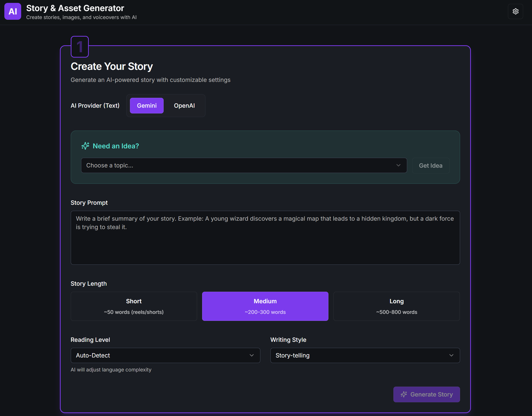Click the chevron on the topic selector
The height and width of the screenshot is (416, 532).
point(398,165)
